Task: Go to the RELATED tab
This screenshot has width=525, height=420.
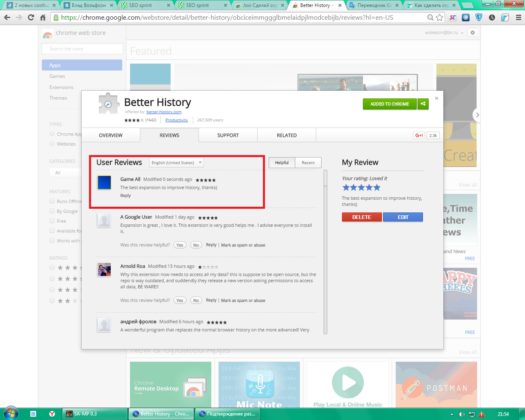Action: (287, 135)
